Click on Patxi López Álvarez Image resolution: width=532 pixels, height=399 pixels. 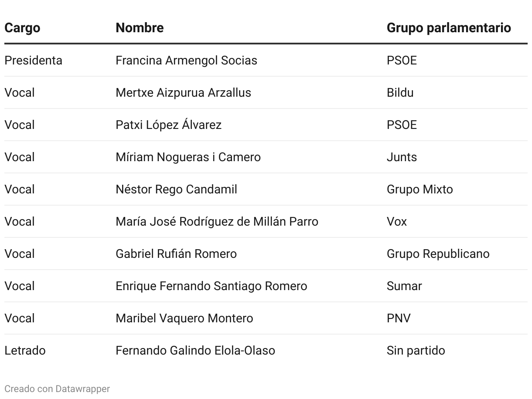(168, 125)
